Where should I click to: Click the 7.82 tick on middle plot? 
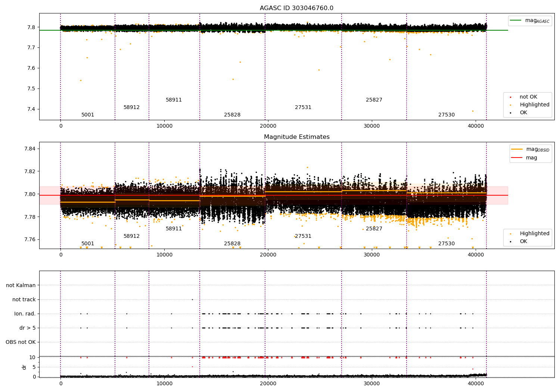coord(30,172)
